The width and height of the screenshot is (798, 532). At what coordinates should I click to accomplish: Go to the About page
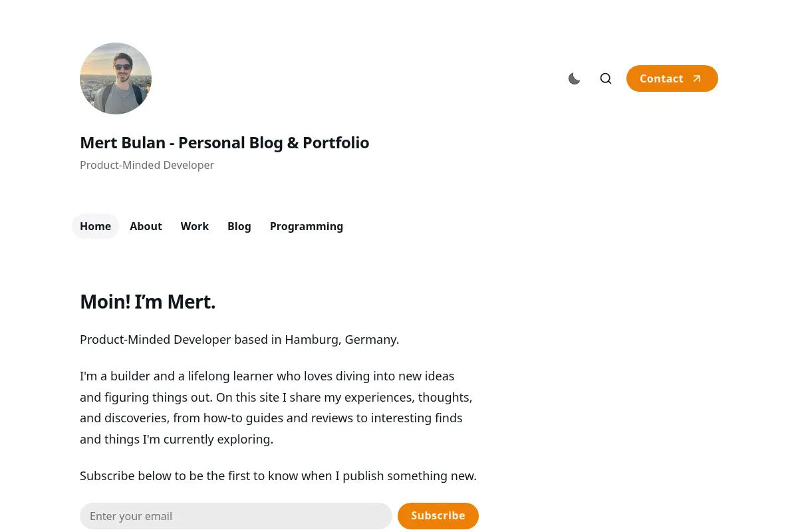point(146,226)
